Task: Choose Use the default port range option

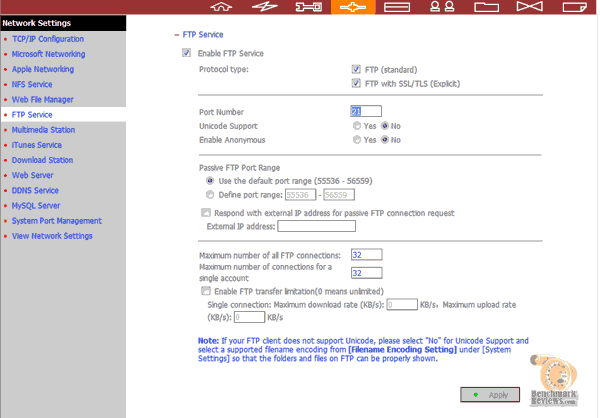Action: tap(210, 181)
